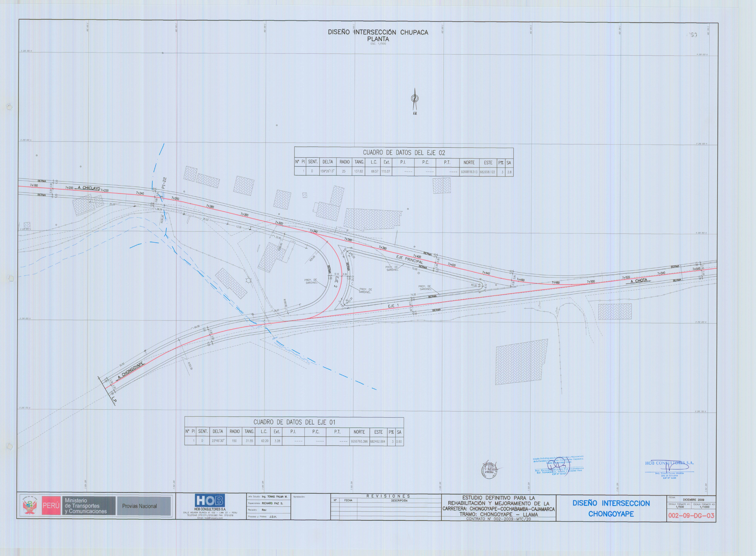Click 'RICHARD PAZ S.' in title block
This screenshot has width=756, height=556.
tap(272, 503)
